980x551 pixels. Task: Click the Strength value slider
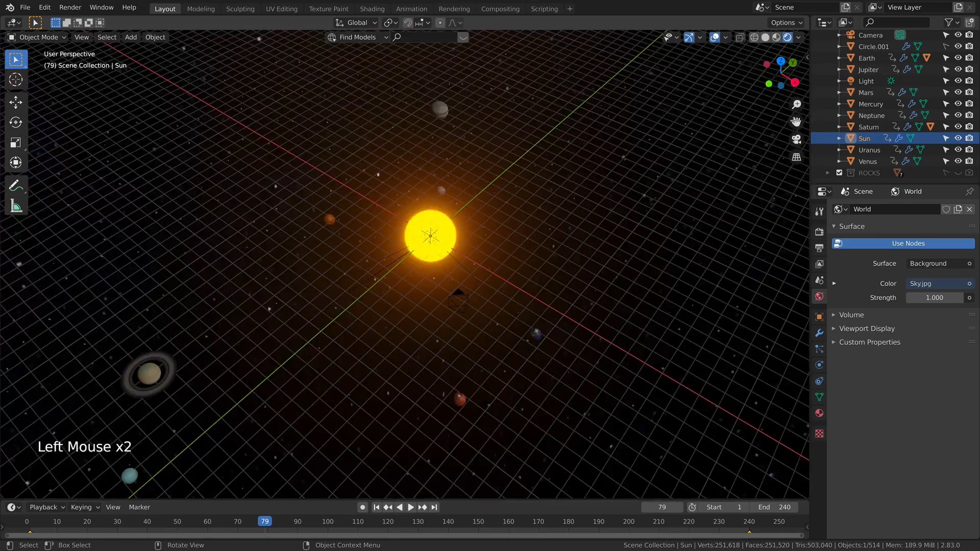(934, 297)
